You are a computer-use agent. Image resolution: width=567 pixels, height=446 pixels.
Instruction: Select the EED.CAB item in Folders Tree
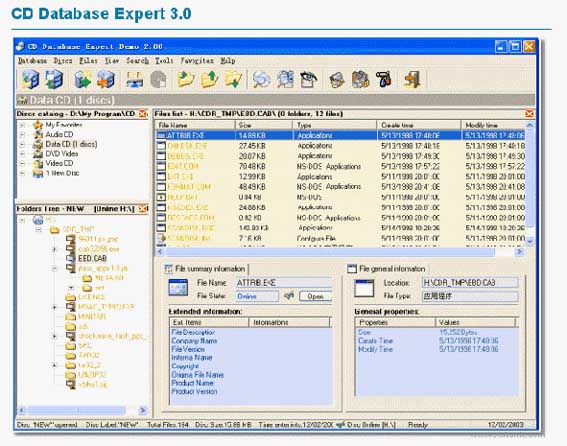click(x=92, y=258)
